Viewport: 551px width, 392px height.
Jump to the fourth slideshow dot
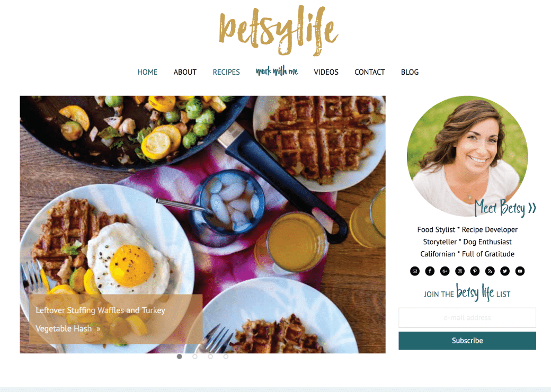pos(226,357)
